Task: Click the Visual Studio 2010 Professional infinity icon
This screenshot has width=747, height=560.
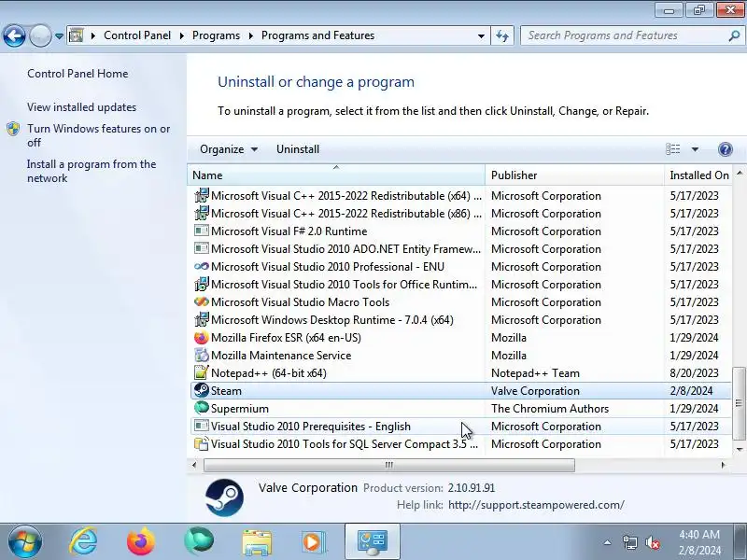Action: tap(202, 266)
